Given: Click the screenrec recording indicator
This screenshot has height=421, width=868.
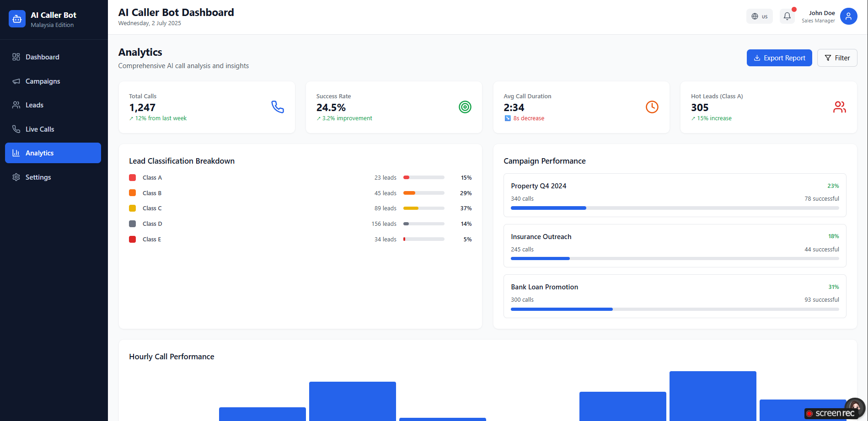Looking at the screenshot, I should click(x=830, y=413).
